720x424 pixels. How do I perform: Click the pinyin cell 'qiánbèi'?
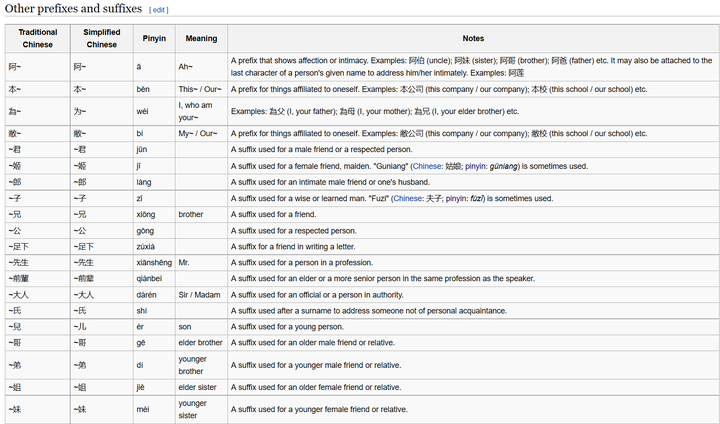click(x=154, y=279)
